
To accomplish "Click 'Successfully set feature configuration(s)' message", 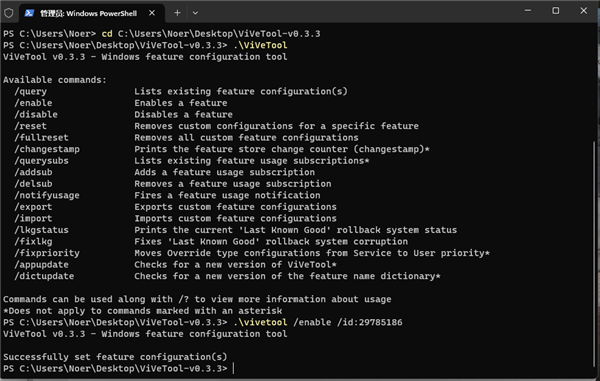I will point(115,357).
